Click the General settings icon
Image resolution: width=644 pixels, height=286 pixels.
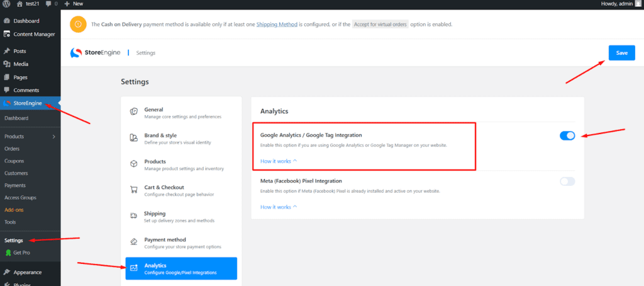[x=133, y=112]
